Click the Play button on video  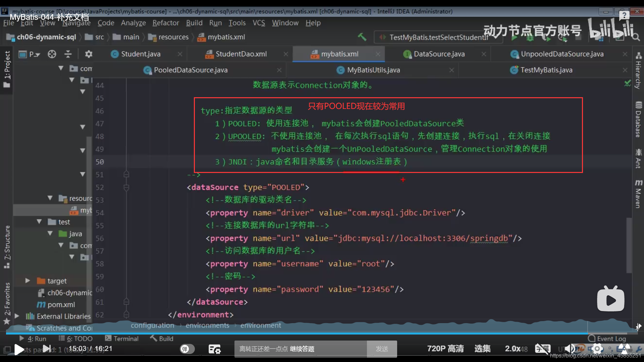point(19,349)
